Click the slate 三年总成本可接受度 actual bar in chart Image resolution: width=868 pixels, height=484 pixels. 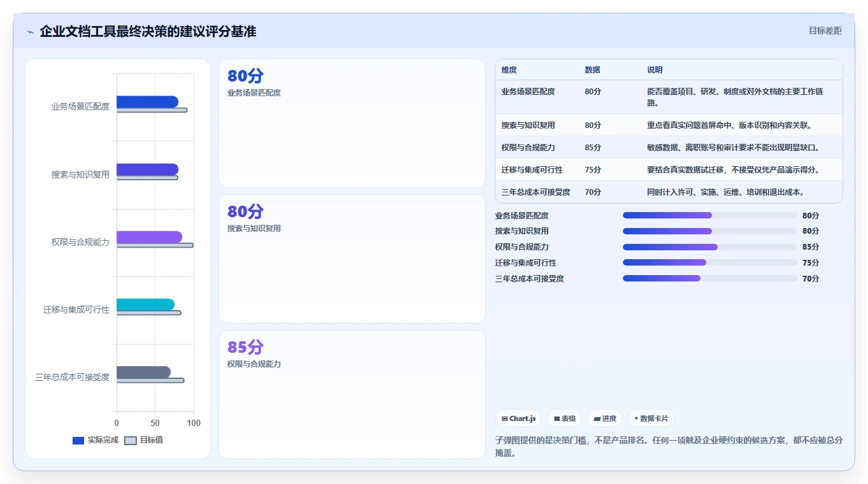143,372
